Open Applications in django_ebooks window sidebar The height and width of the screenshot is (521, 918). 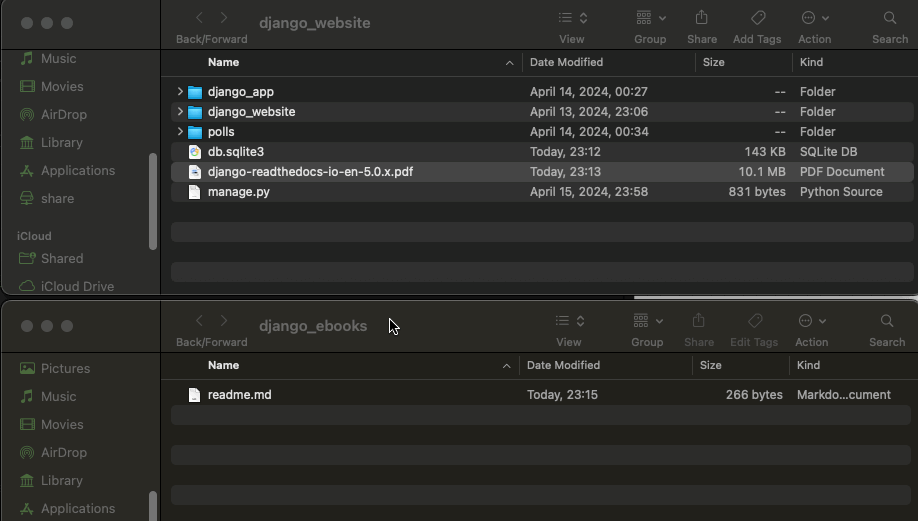click(67, 509)
